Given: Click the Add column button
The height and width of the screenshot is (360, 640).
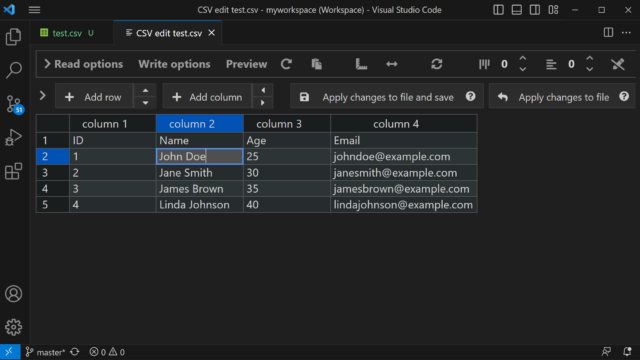Looking at the screenshot, I should (207, 97).
